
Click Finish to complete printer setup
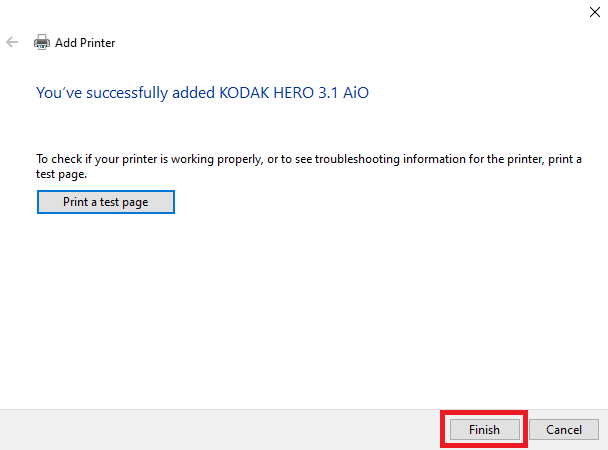484,429
